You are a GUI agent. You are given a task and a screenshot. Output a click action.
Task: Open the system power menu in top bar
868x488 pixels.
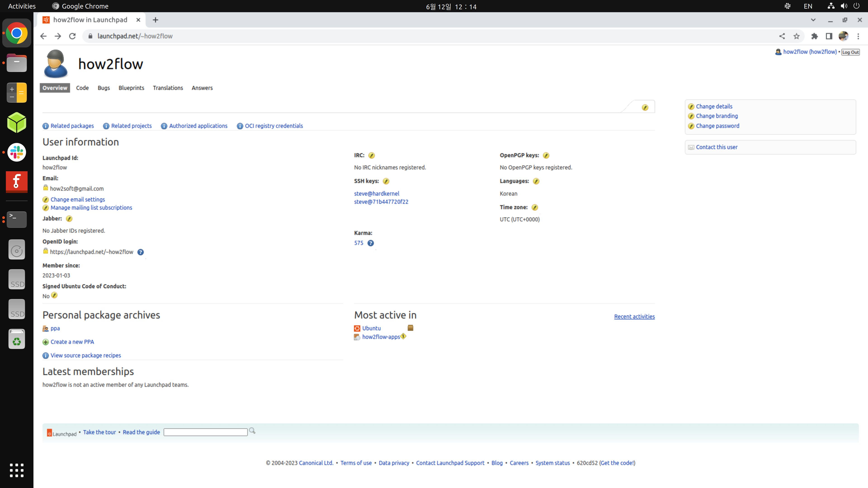point(856,6)
